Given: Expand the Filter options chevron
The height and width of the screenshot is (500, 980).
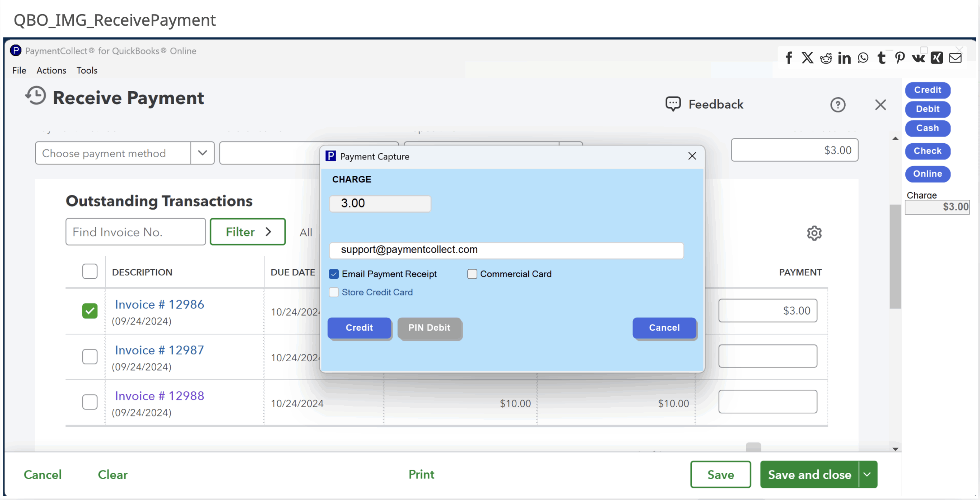Looking at the screenshot, I should [268, 232].
